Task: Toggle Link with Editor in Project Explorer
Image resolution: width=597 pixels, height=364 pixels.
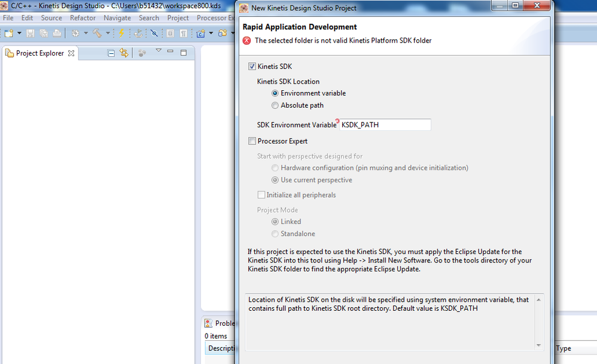Action: tap(124, 53)
